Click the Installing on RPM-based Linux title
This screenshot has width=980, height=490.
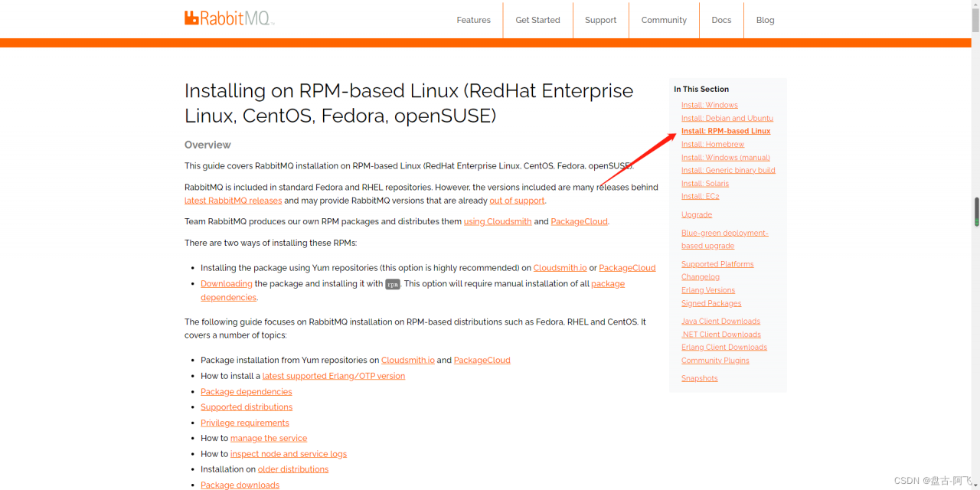click(x=409, y=103)
